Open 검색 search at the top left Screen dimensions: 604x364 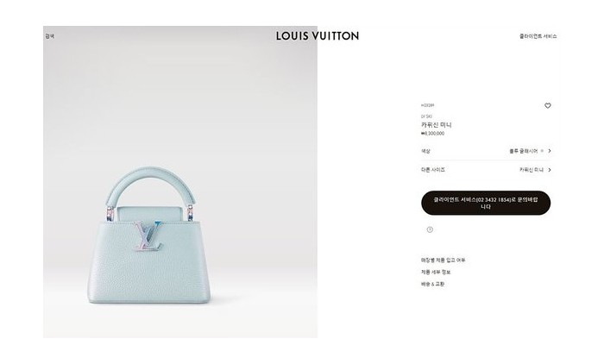click(50, 36)
